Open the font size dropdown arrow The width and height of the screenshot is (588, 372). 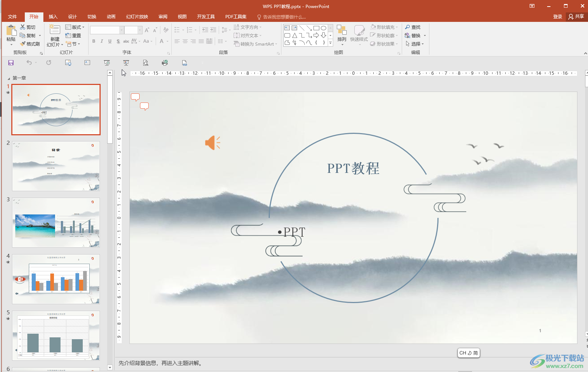(140, 30)
